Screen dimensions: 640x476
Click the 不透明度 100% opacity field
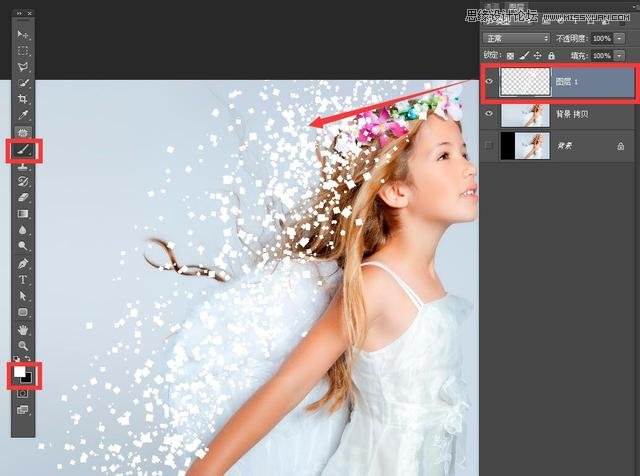pos(601,38)
